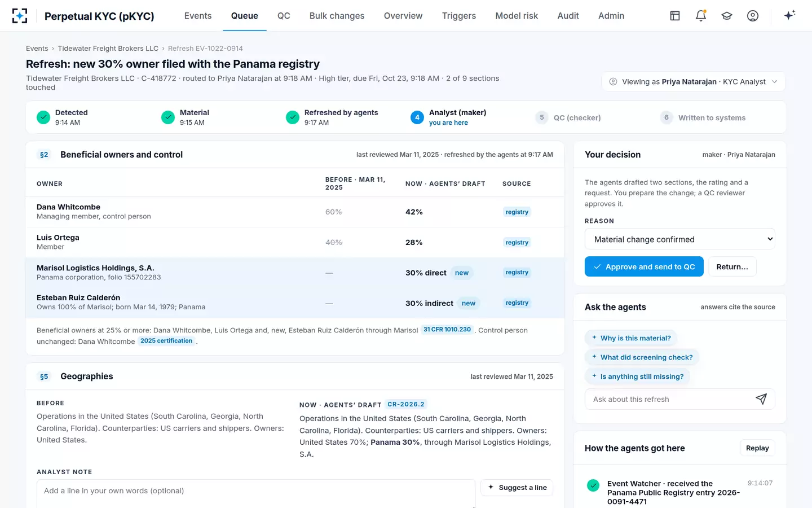
Task: Open the user account icon
Action: click(x=753, y=16)
